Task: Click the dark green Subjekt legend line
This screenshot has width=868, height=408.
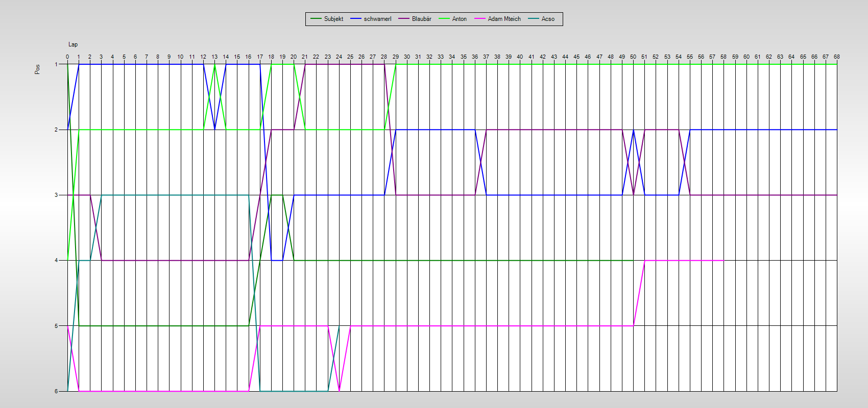Action: 316,19
